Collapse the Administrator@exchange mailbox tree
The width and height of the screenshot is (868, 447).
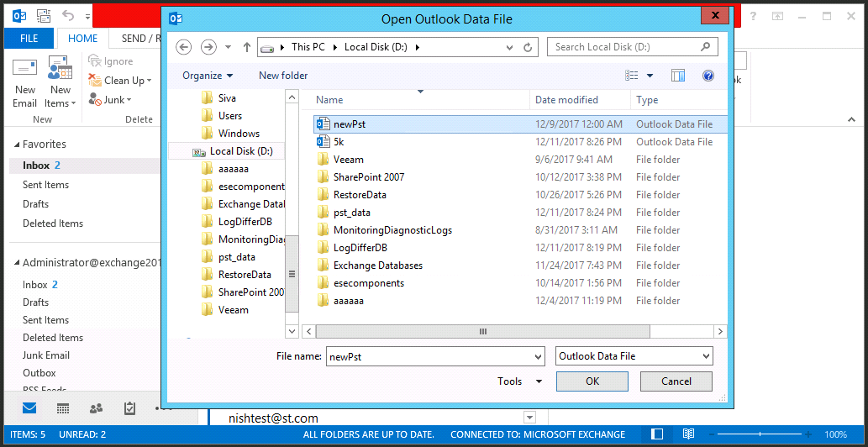[x=16, y=263]
